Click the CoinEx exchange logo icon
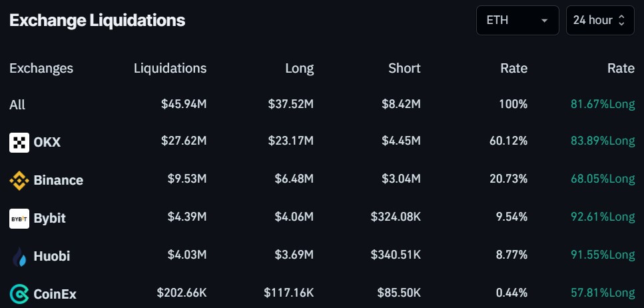 19,293
